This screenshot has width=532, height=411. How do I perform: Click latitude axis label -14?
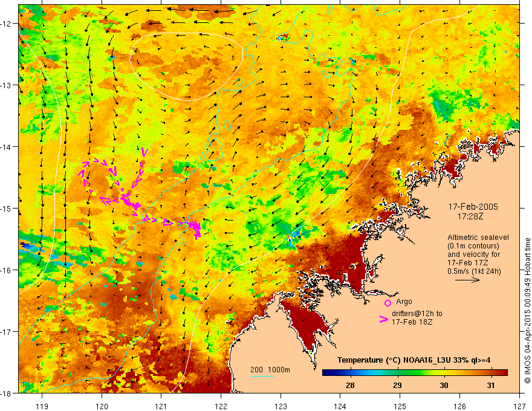pyautogui.click(x=7, y=147)
